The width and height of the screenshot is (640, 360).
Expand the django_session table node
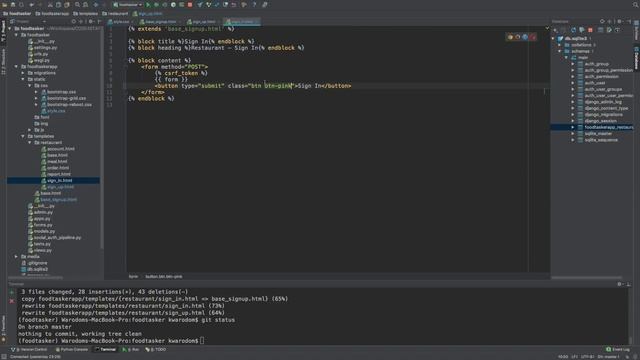[573, 121]
